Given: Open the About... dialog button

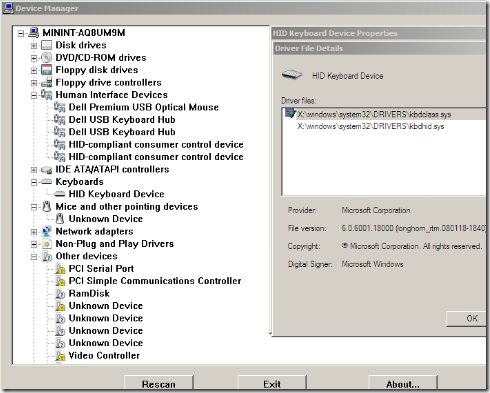Looking at the screenshot, I should click(x=403, y=383).
